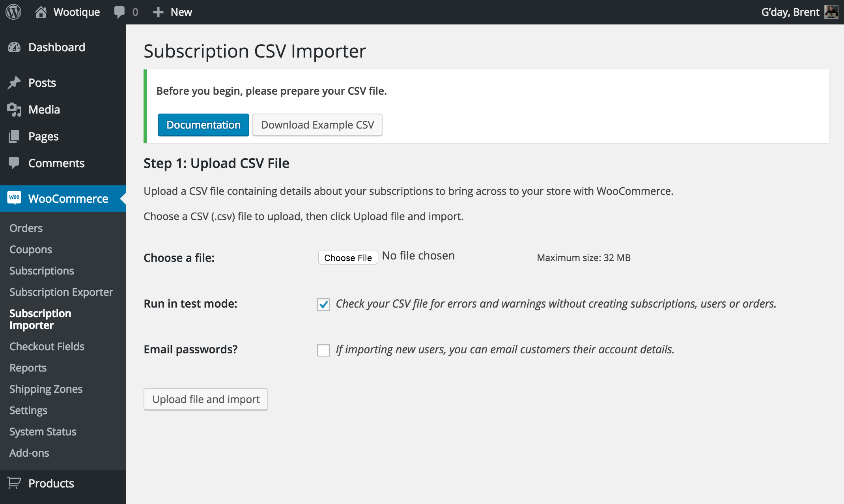Open Subscription Exporter in sidebar
Image resolution: width=844 pixels, height=504 pixels.
click(x=61, y=292)
